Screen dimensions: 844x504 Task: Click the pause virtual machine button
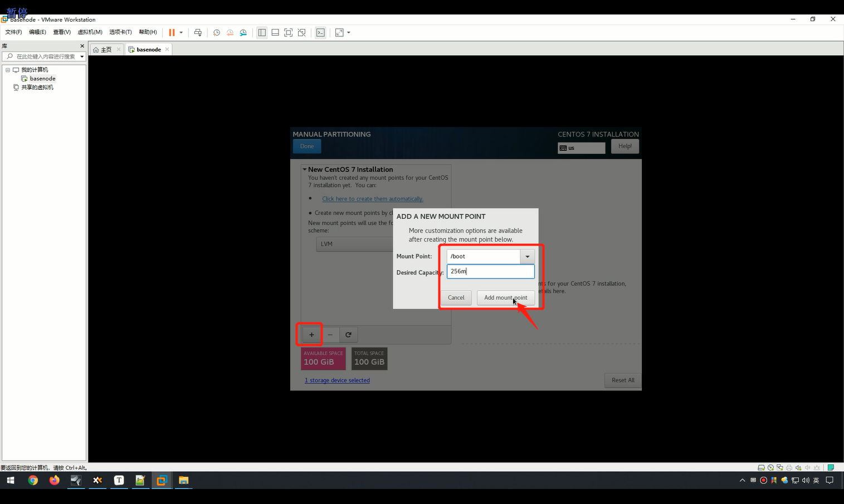coord(172,33)
